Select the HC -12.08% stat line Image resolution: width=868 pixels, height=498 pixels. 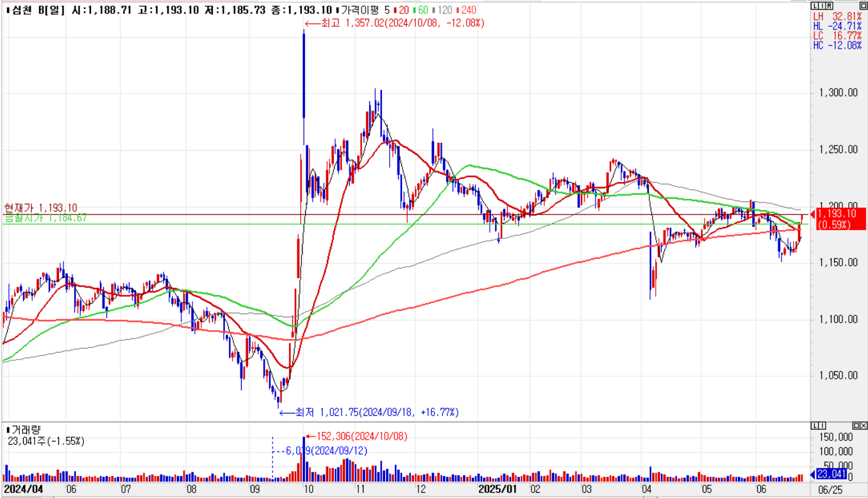coord(838,46)
